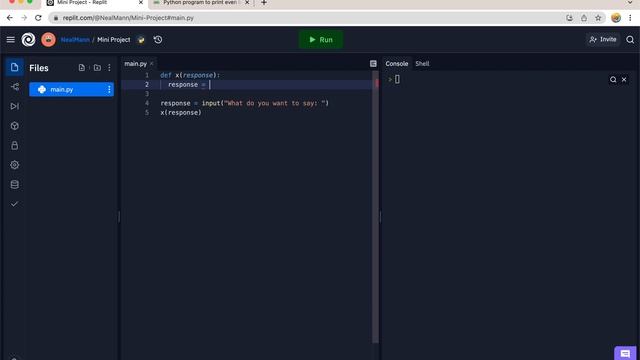This screenshot has width=640, height=360.
Task: Go forward in browser
Action: coord(24,18)
